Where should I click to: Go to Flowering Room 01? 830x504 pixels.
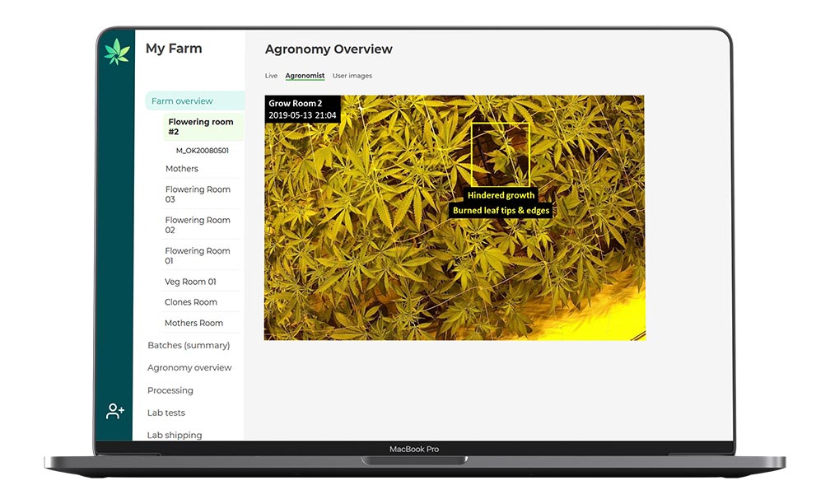tap(197, 255)
